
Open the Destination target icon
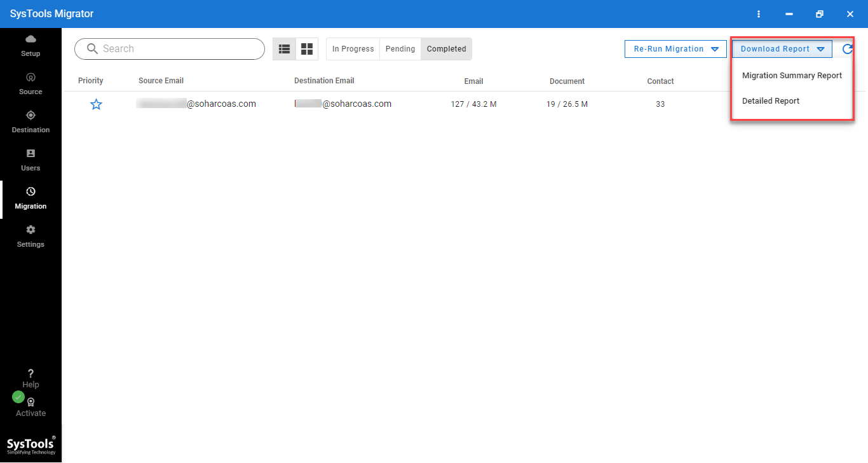[31, 116]
